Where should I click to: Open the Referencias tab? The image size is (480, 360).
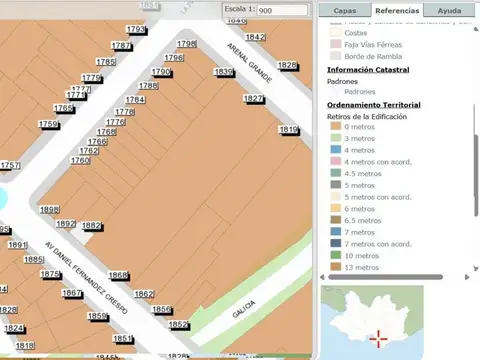pyautogui.click(x=397, y=10)
